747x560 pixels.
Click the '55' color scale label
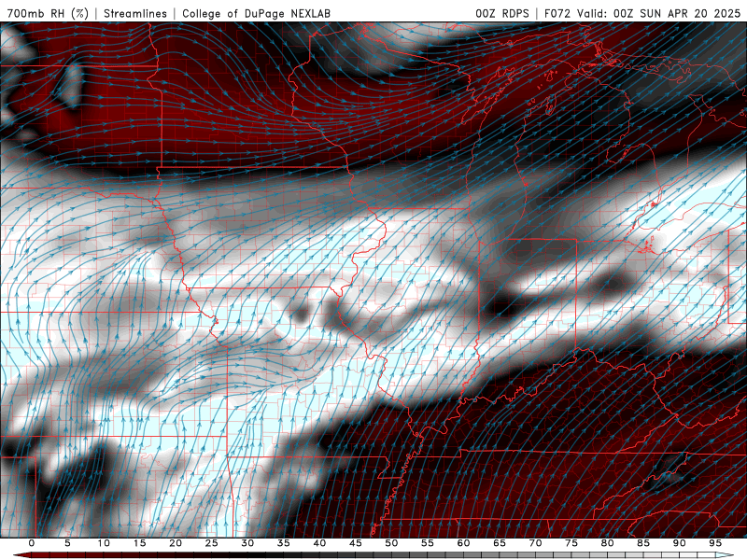click(428, 543)
